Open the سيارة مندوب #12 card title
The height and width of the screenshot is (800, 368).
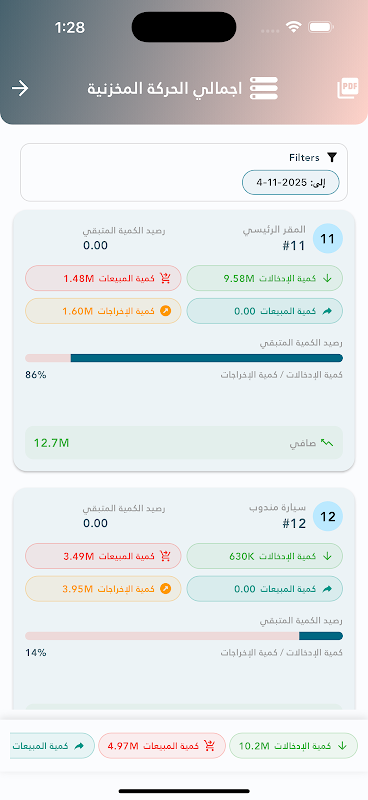[x=278, y=516]
